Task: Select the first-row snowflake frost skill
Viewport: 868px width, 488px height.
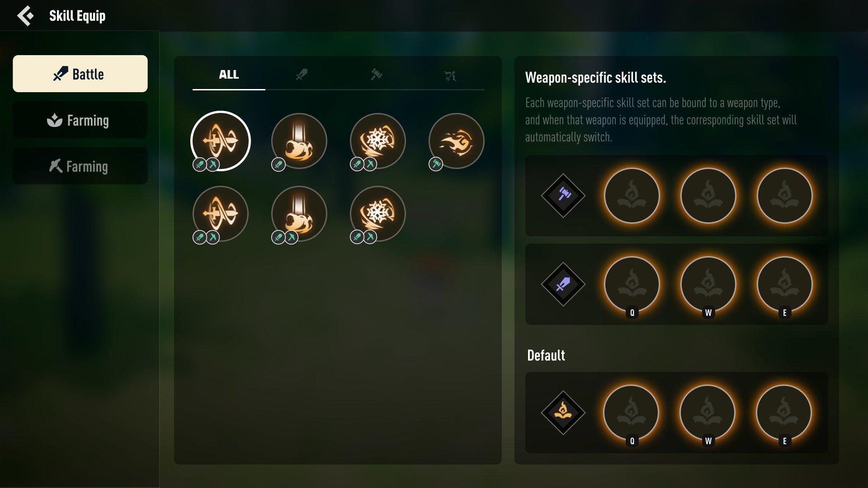Action: (x=377, y=141)
